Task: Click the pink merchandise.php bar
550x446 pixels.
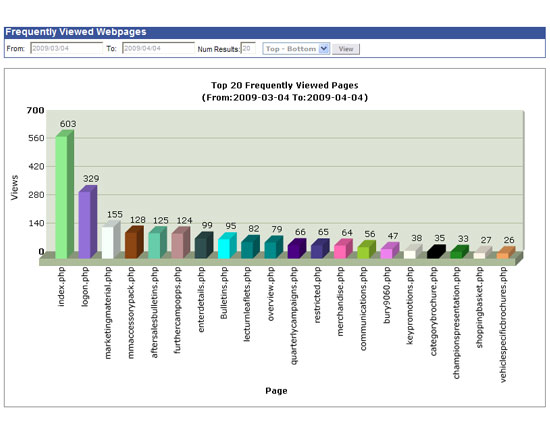Action: (343, 249)
